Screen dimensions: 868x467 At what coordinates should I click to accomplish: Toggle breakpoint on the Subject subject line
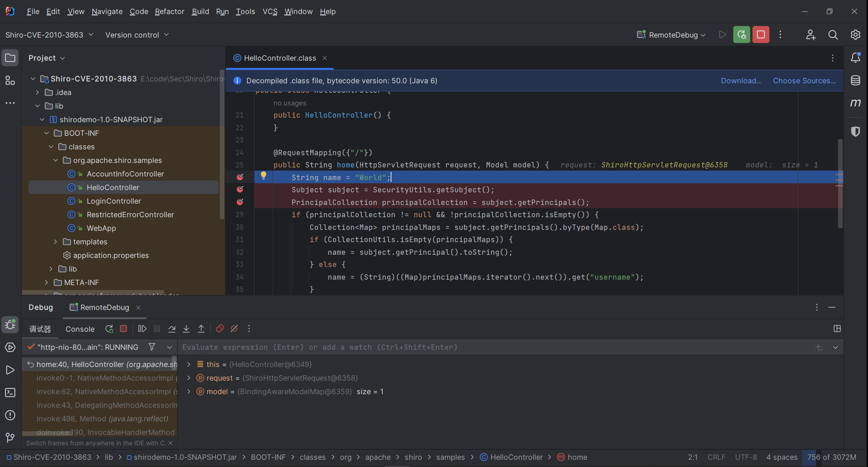click(x=240, y=189)
